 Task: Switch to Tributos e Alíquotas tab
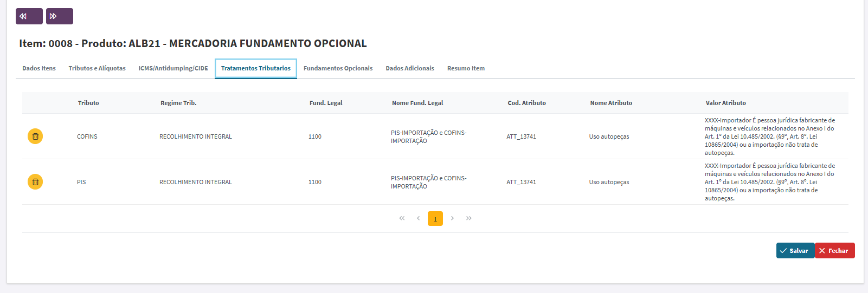tap(97, 68)
